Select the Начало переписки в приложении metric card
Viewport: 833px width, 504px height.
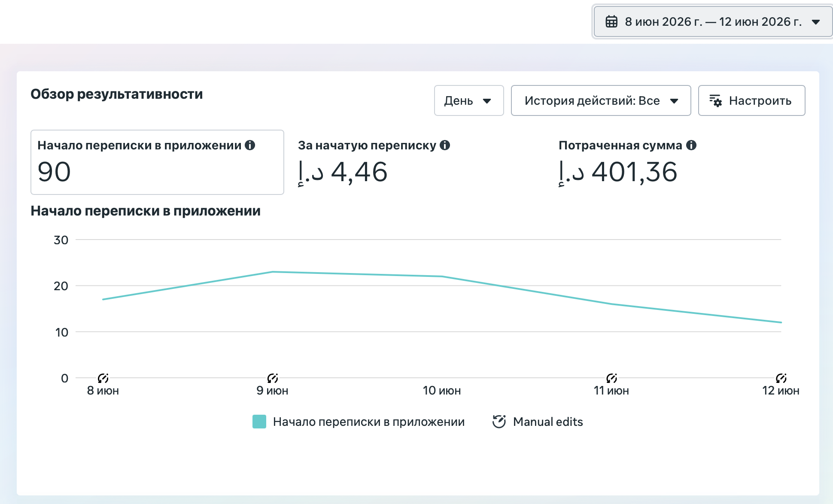(x=157, y=162)
